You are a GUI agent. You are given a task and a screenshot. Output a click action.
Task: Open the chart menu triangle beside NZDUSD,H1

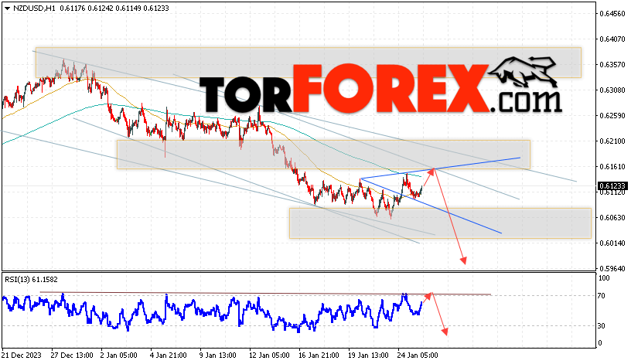coord(7,8)
